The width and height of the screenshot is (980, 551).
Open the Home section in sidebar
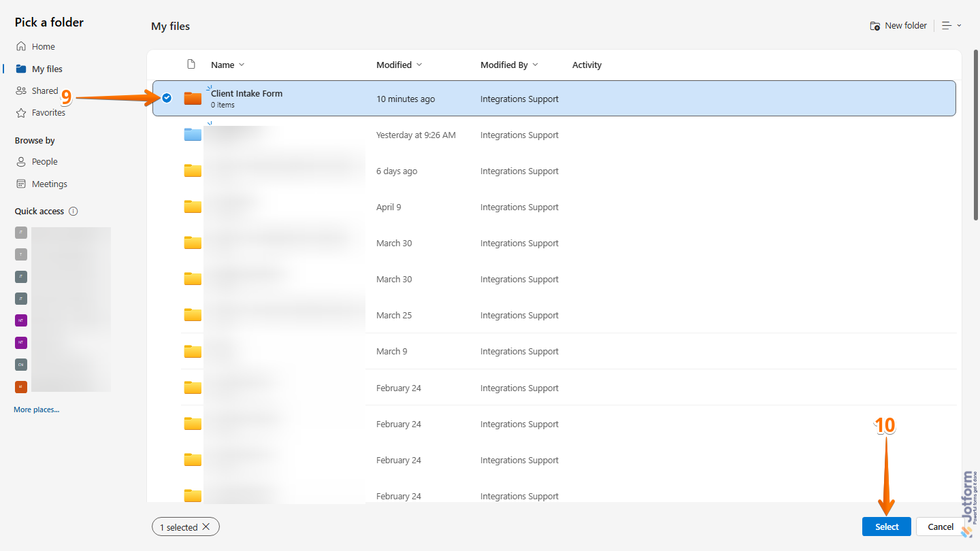[42, 46]
